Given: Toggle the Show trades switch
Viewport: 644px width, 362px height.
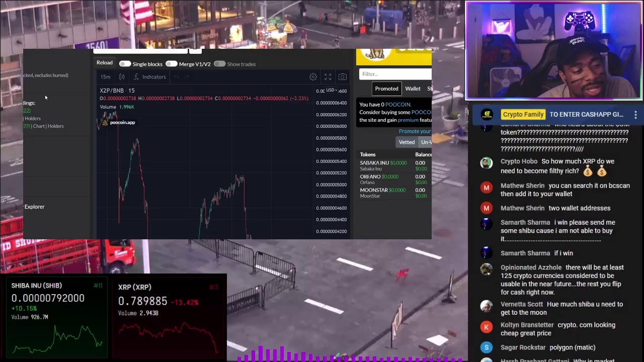Looking at the screenshot, I should [x=219, y=64].
